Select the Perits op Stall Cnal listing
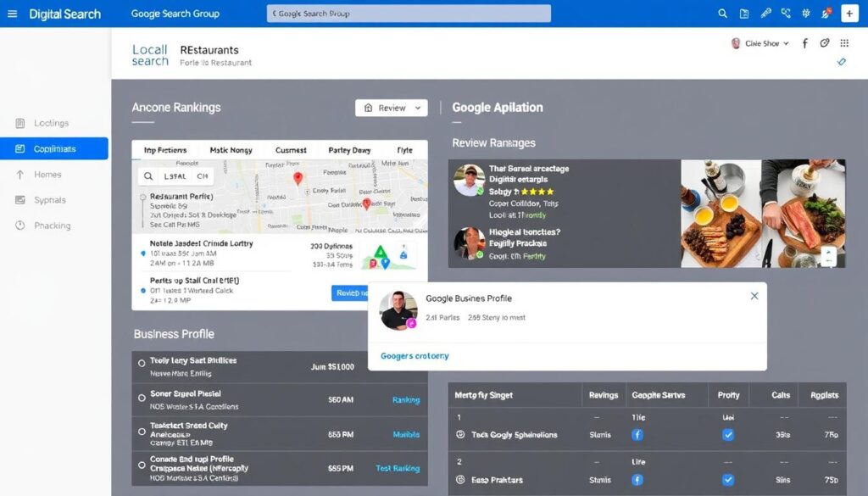The height and width of the screenshot is (496, 868). (x=194, y=290)
